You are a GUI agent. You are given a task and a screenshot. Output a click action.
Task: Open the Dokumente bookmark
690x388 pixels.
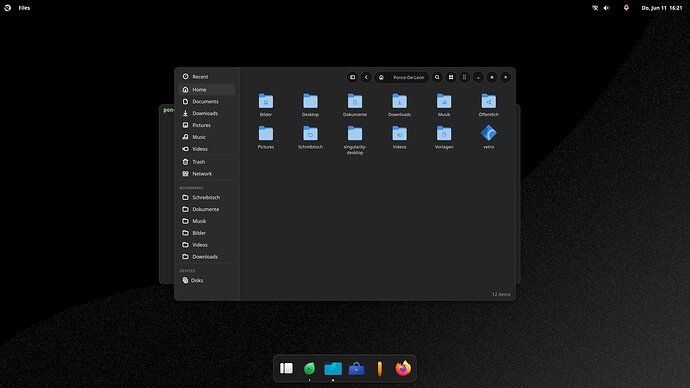[207, 209]
